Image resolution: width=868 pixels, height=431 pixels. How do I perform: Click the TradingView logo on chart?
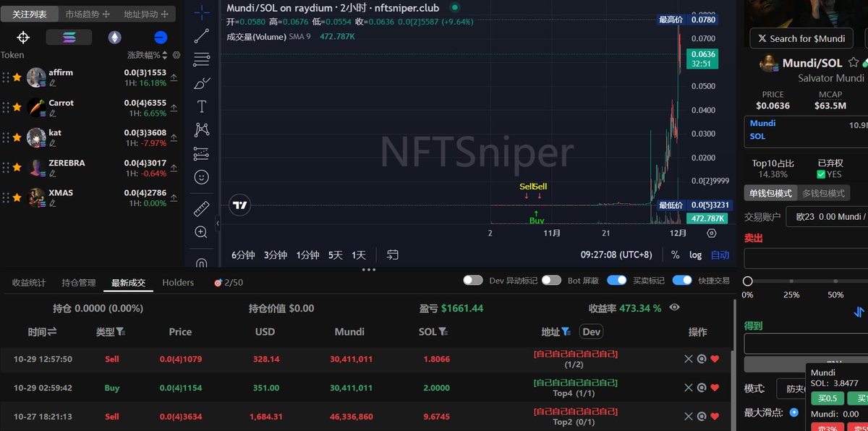pos(239,205)
